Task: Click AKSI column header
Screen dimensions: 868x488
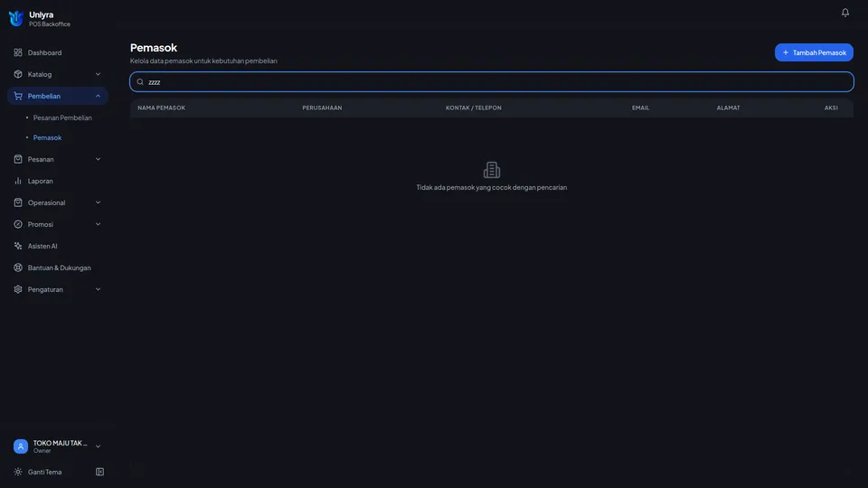Action: pyautogui.click(x=831, y=108)
